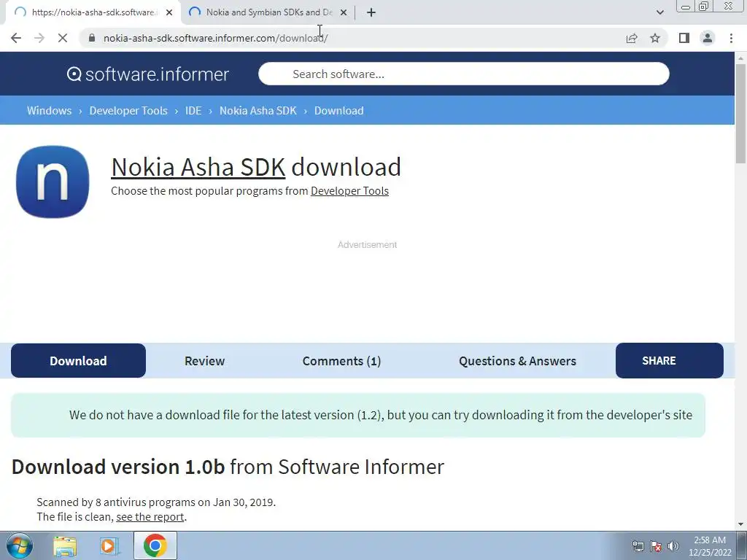The image size is (747, 560).
Task: Open the Windows breadcrumb link
Action: pos(49,111)
